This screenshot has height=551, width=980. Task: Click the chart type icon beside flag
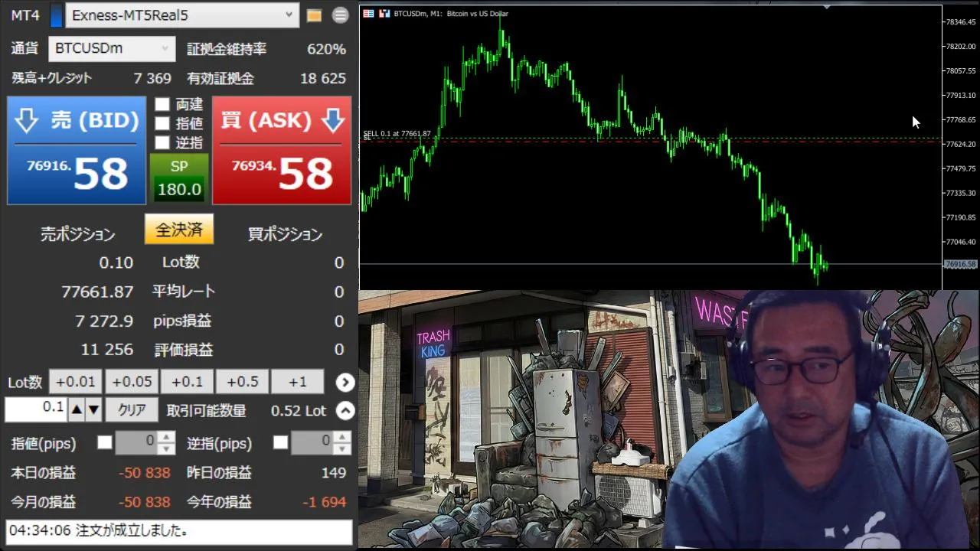pos(384,14)
